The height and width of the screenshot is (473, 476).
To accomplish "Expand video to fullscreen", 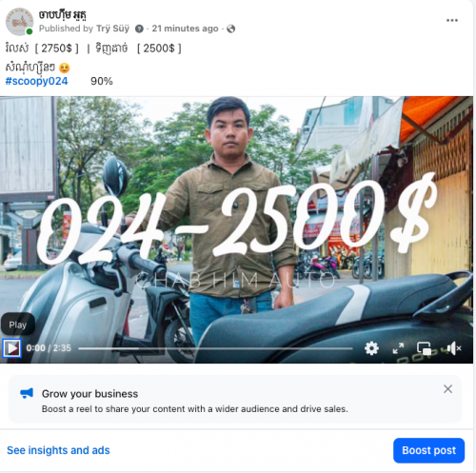I will click(x=398, y=348).
